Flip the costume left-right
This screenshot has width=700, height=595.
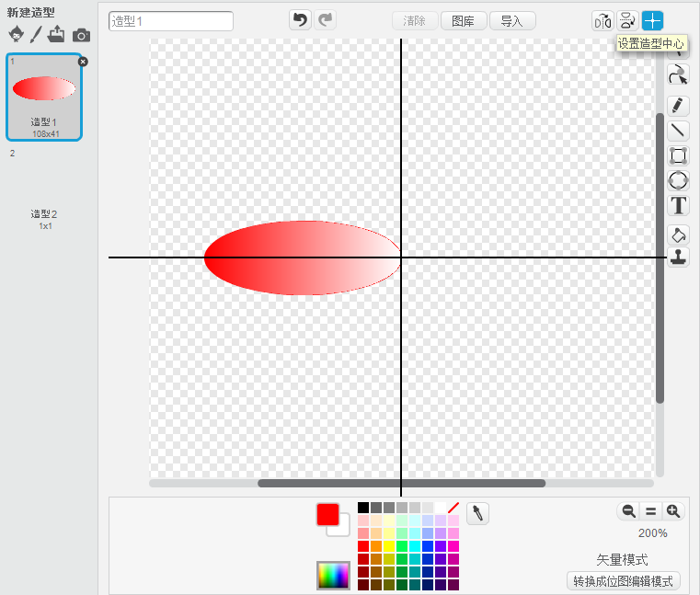click(x=602, y=21)
